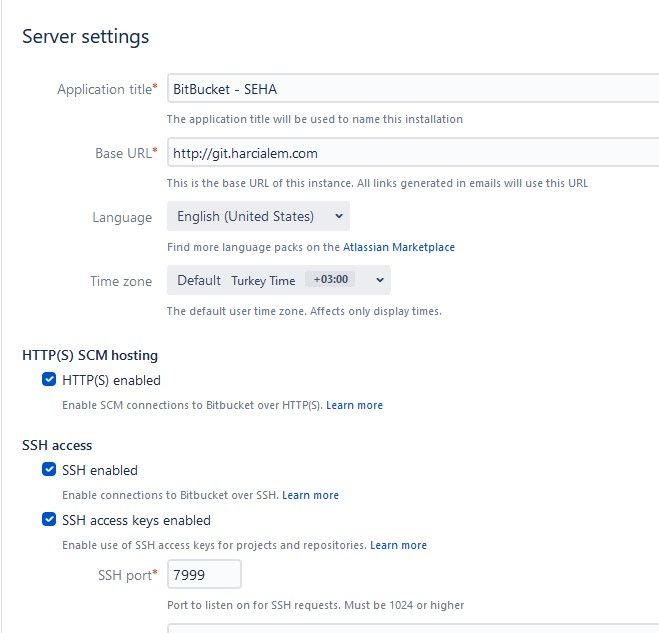Screen dimensions: 659x633
Task: Open Learn more link for SSH access keys
Action: [x=398, y=545]
